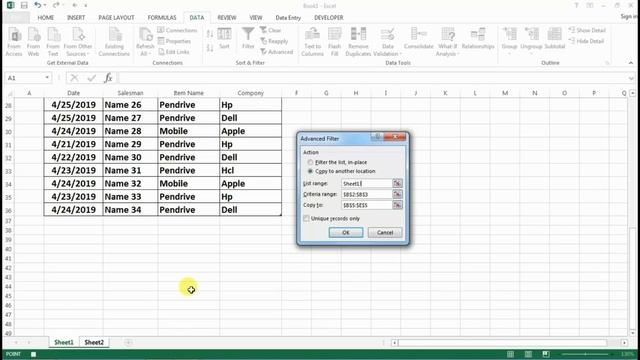Viewport: 640px width, 360px height.
Task: Click OK in Advanced Filter dialog
Action: tap(346, 232)
